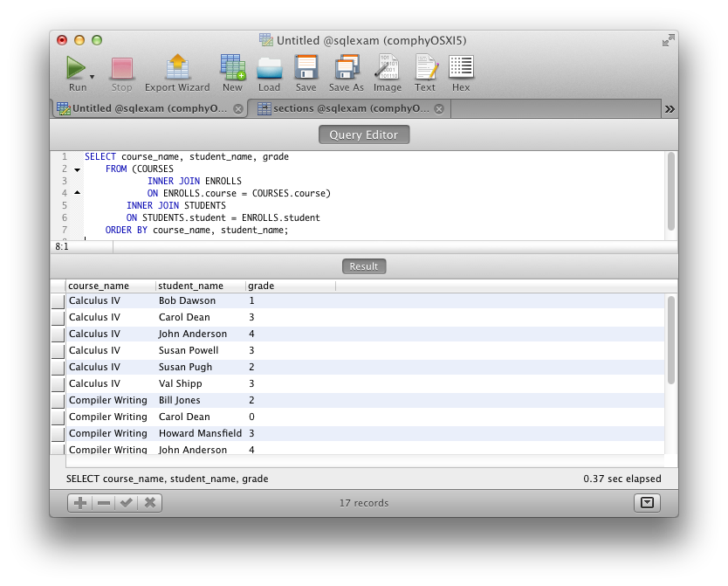Collapse the code fold on line 2
Image resolution: width=728 pixels, height=586 pixels.
pyautogui.click(x=78, y=169)
